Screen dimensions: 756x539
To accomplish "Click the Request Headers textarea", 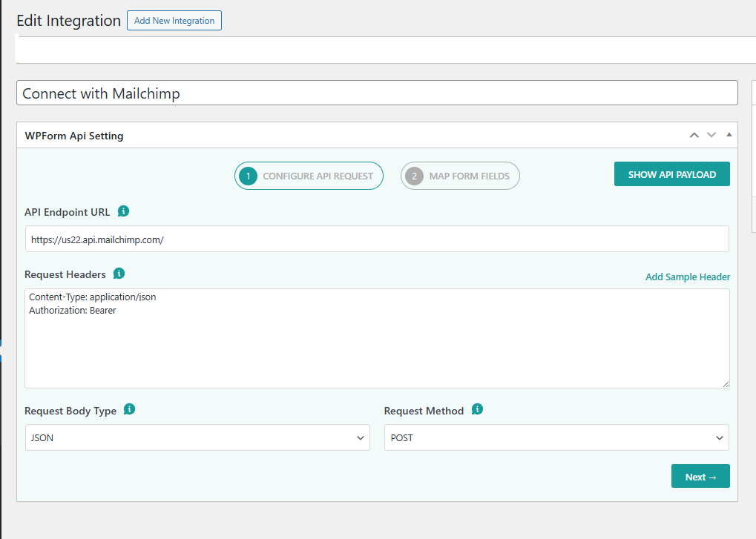I will 377,337.
